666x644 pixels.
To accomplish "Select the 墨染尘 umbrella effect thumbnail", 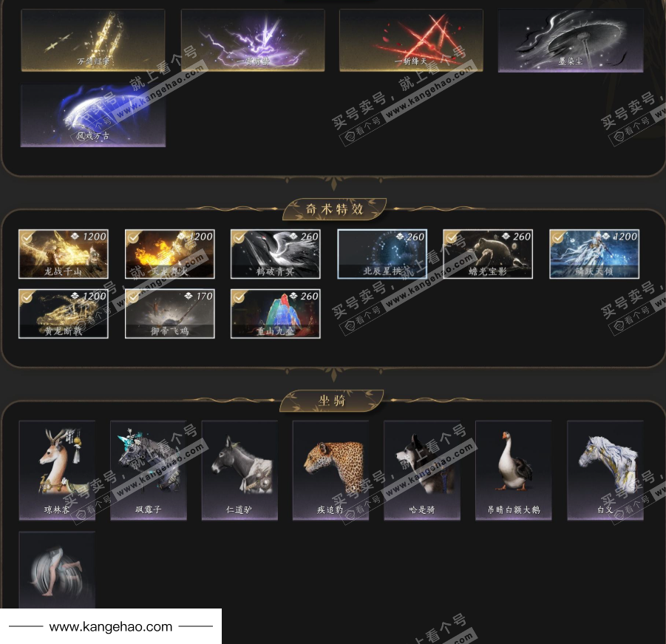I will (571, 41).
